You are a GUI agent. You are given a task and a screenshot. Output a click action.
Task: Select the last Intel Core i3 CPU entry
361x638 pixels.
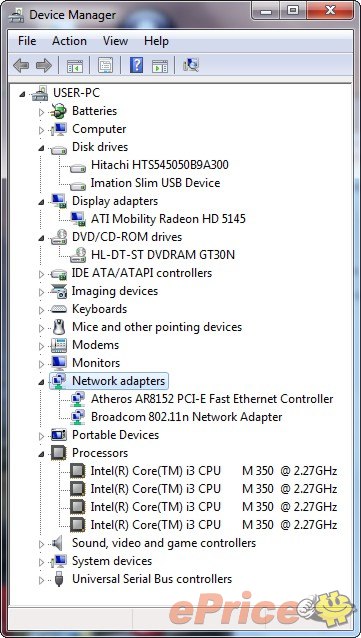[x=214, y=525]
